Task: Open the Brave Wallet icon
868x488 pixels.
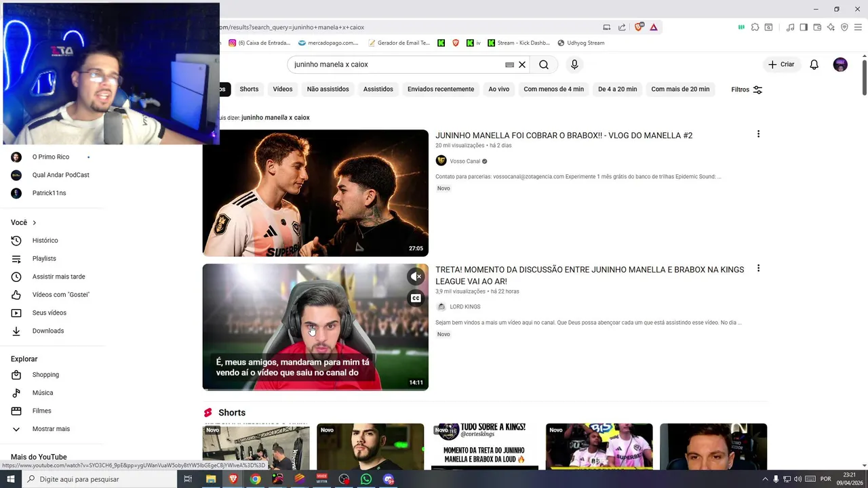Action: pyautogui.click(x=817, y=27)
